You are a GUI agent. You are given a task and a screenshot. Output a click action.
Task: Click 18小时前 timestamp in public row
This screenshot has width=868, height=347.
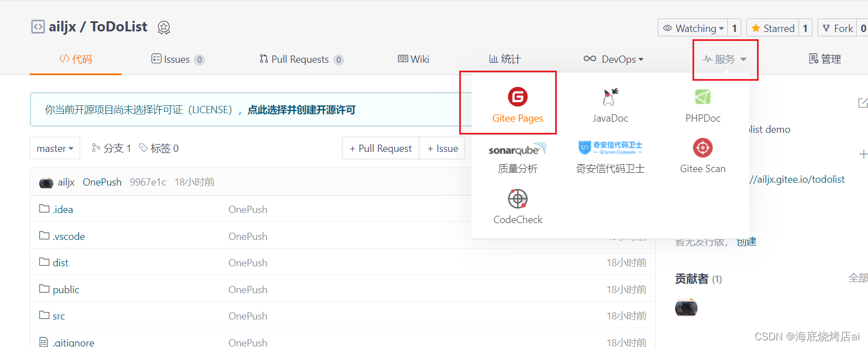tap(626, 290)
